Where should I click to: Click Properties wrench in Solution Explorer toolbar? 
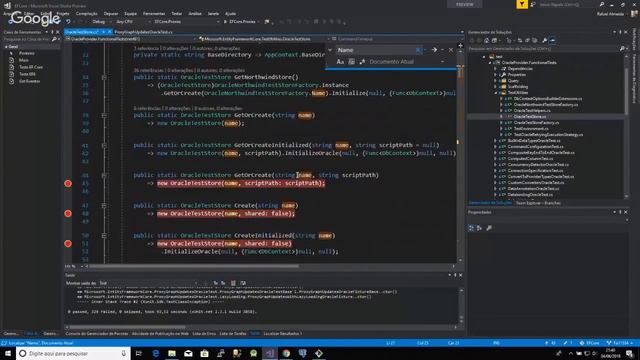point(544,40)
